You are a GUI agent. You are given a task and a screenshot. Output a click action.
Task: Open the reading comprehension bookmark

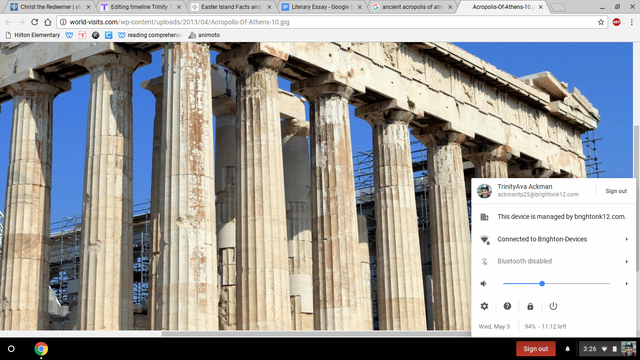(149, 35)
